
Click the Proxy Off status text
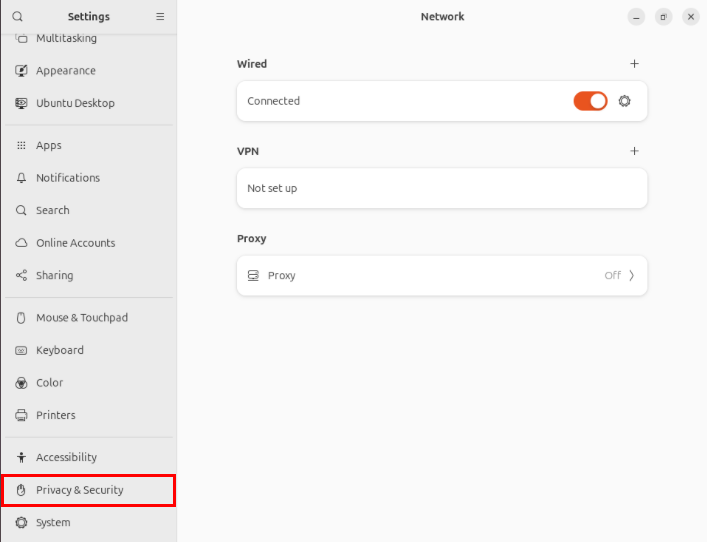coord(613,276)
